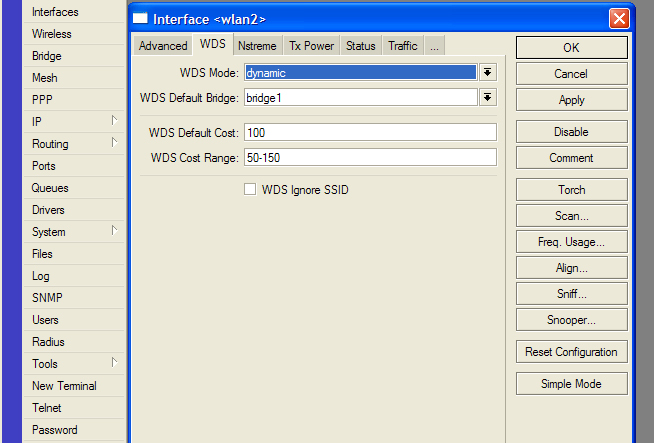Open the WDS Mode dropdown arrow
Screen dimensions: 654x443
(488, 73)
